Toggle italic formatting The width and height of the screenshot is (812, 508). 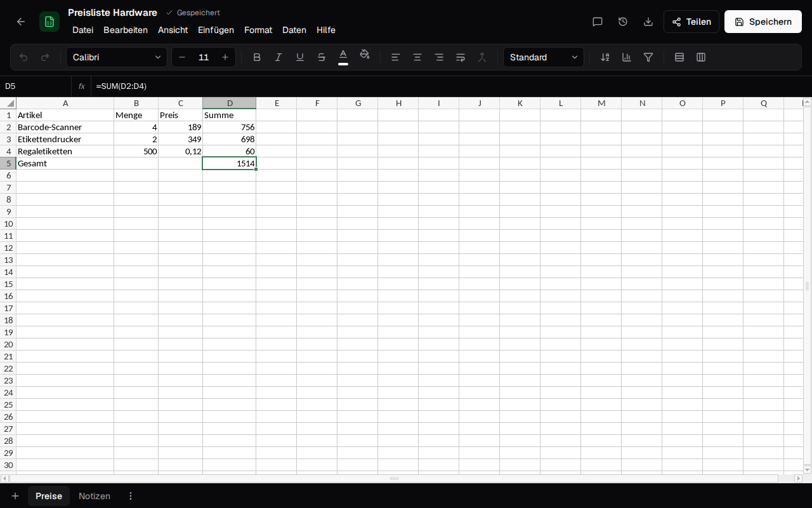click(x=278, y=57)
